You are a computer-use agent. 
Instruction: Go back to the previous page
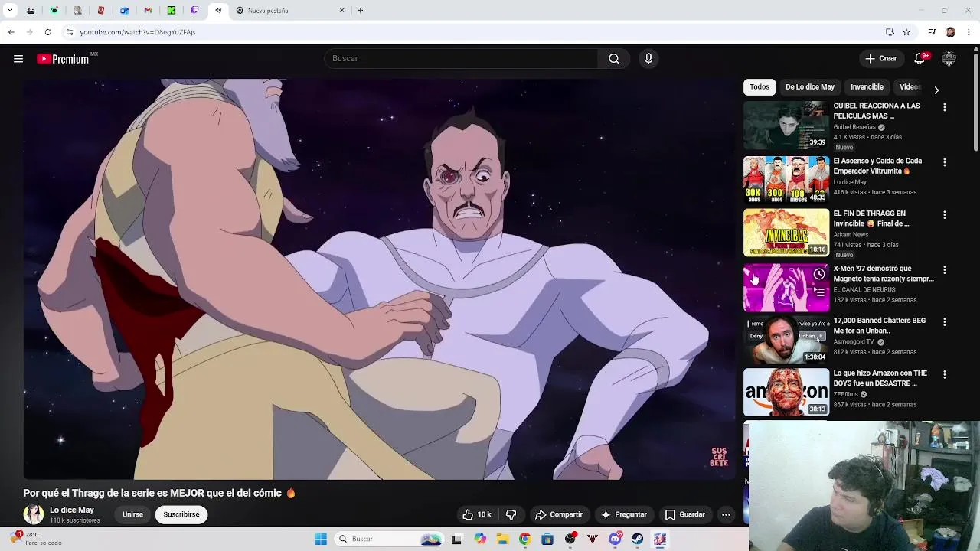pyautogui.click(x=11, y=32)
